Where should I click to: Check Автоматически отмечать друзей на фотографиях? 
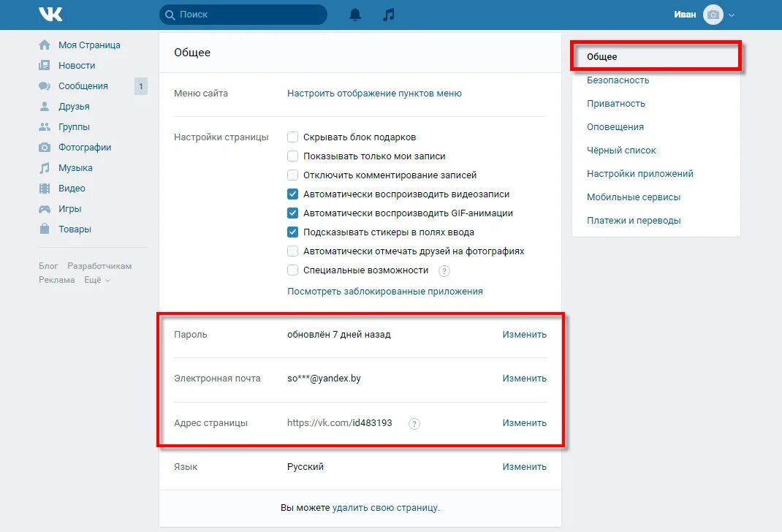(293, 251)
